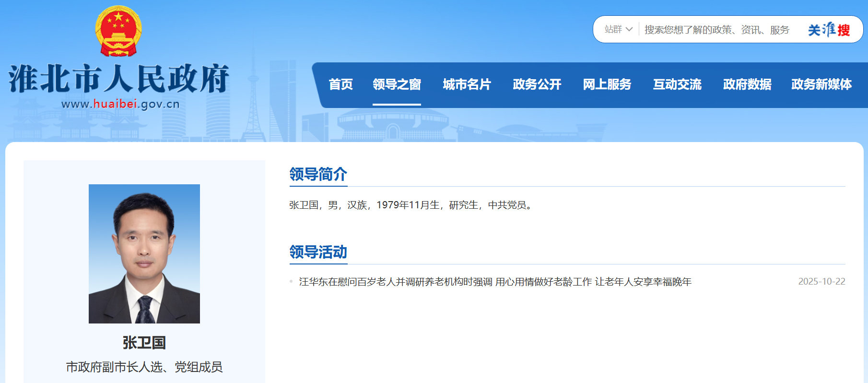Open 互动交流 nav item
The width and height of the screenshot is (868, 383).
pos(677,84)
